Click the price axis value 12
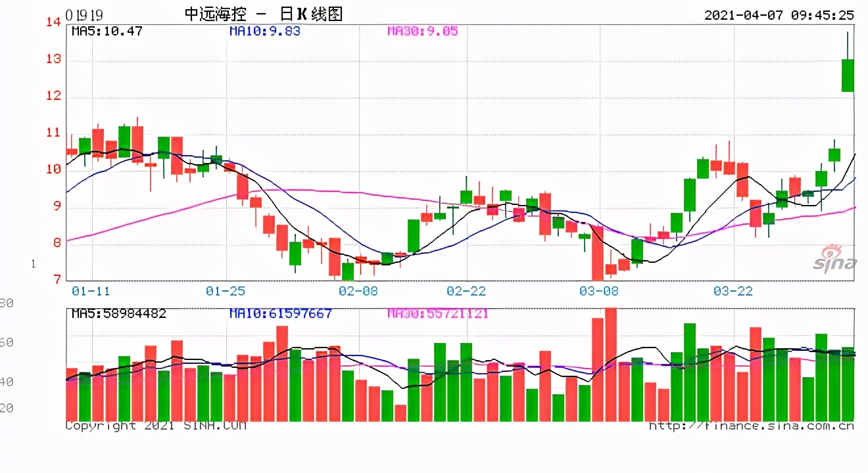The image size is (868, 473). coord(54,96)
